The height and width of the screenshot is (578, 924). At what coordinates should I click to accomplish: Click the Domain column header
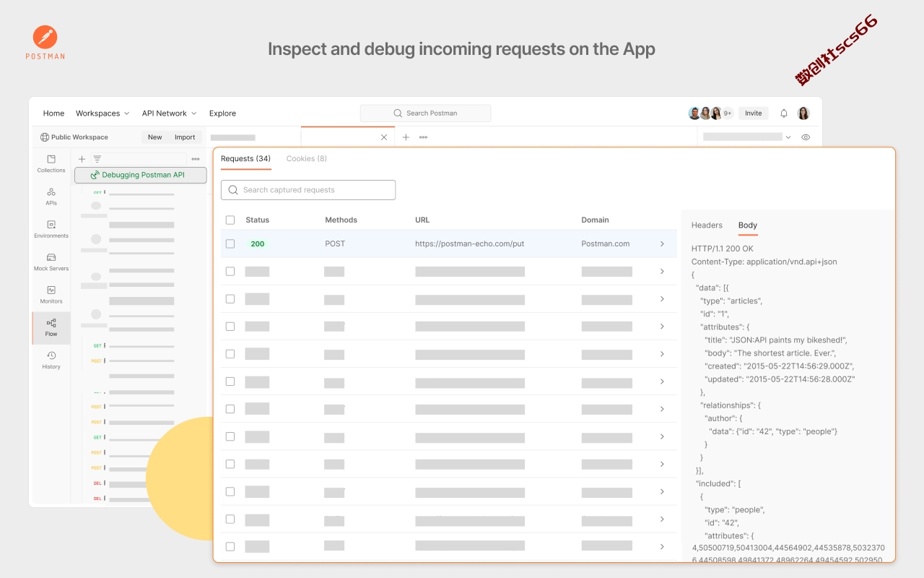click(x=595, y=220)
